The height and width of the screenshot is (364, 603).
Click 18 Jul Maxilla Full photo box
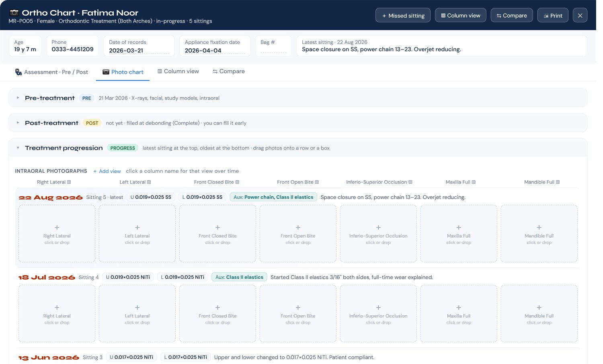(x=459, y=314)
